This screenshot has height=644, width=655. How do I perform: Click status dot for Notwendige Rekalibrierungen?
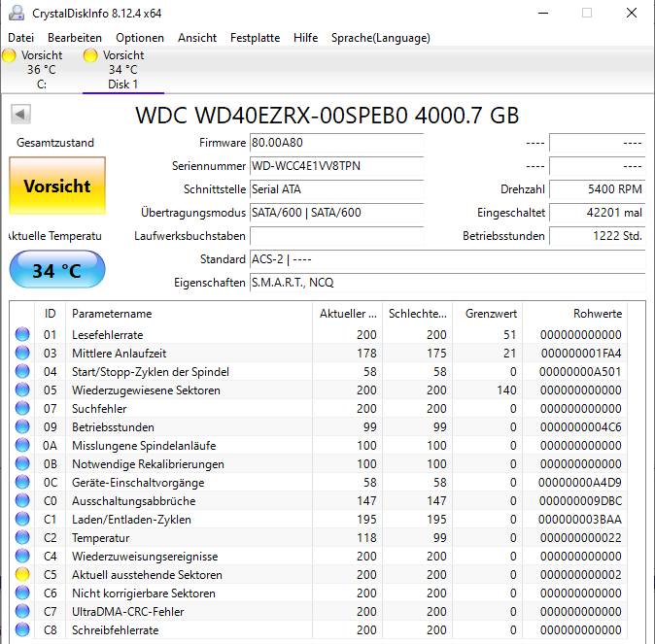click(x=22, y=463)
